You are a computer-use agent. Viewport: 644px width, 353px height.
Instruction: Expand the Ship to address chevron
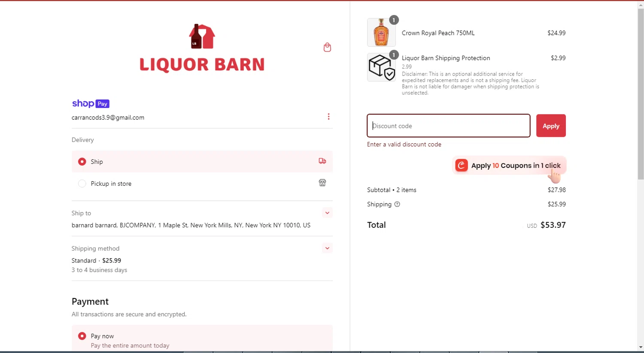pyautogui.click(x=327, y=213)
